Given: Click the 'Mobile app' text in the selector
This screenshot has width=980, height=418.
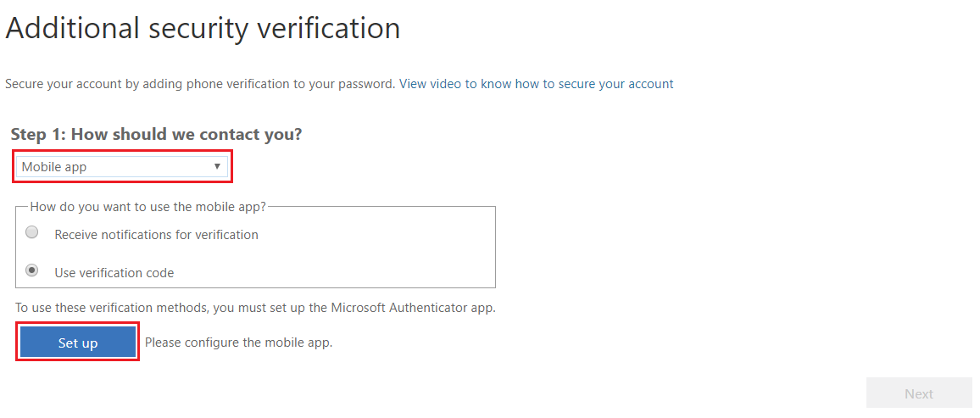Looking at the screenshot, I should click(54, 167).
